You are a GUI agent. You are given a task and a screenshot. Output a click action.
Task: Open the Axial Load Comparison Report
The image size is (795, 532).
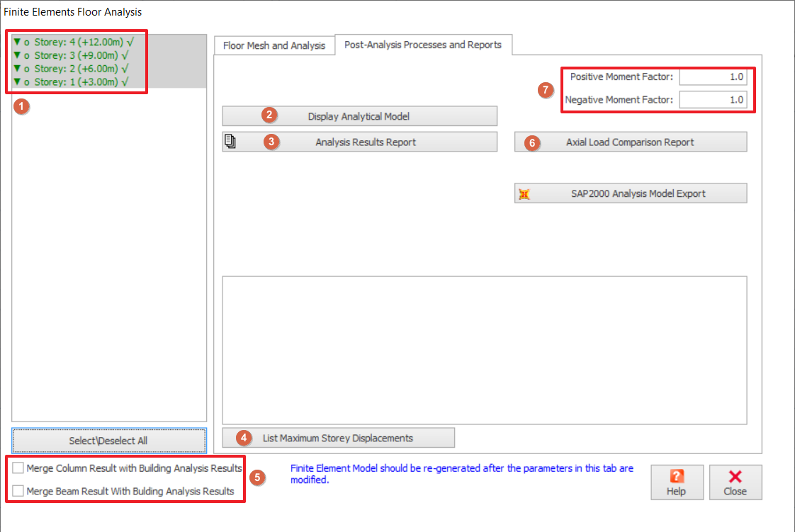click(630, 142)
